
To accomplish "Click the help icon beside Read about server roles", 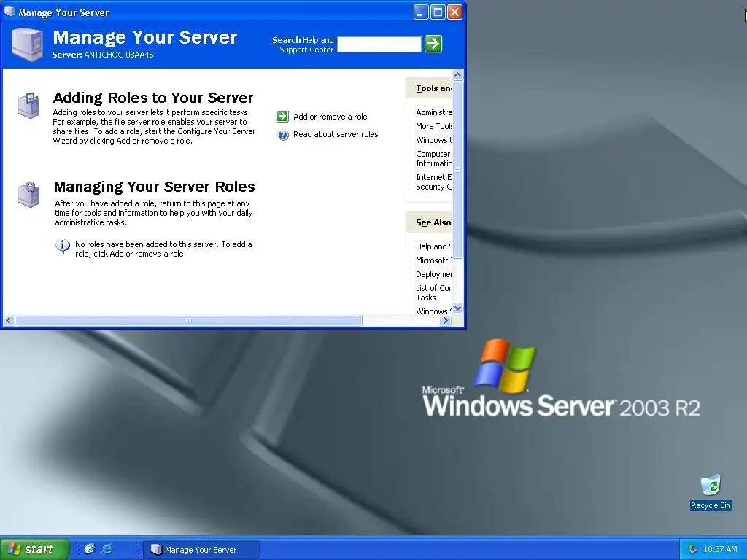I will click(283, 135).
